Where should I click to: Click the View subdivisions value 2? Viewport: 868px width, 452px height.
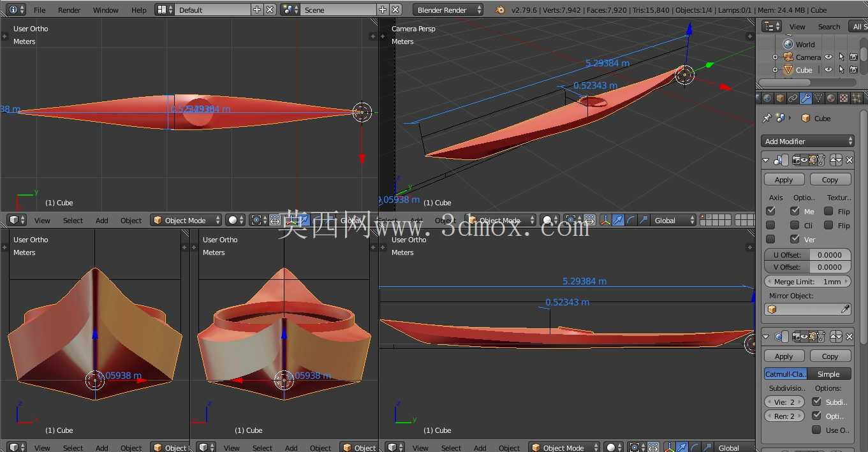[x=784, y=402]
